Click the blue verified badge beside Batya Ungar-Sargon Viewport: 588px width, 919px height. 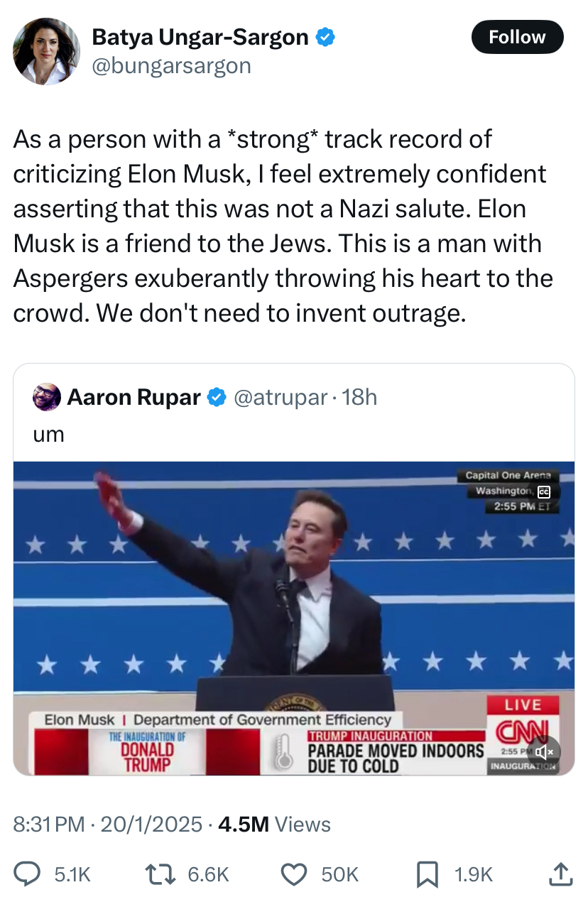(x=325, y=37)
